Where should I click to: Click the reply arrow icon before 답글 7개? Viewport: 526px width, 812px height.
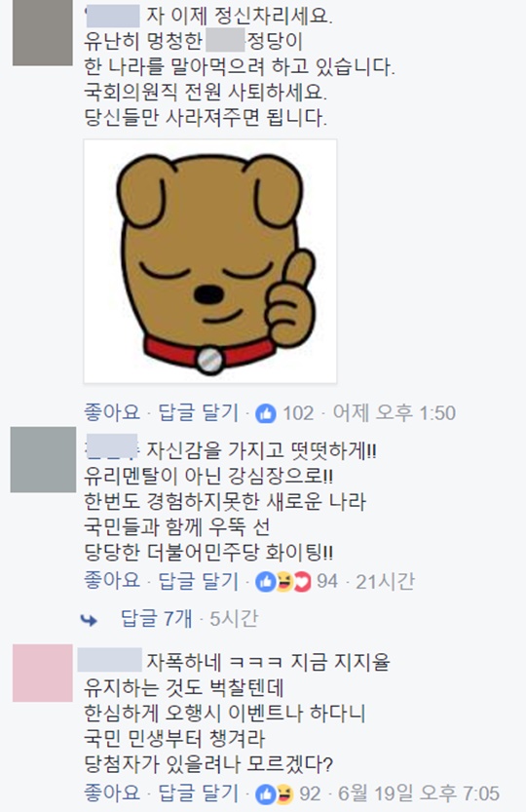(x=89, y=619)
